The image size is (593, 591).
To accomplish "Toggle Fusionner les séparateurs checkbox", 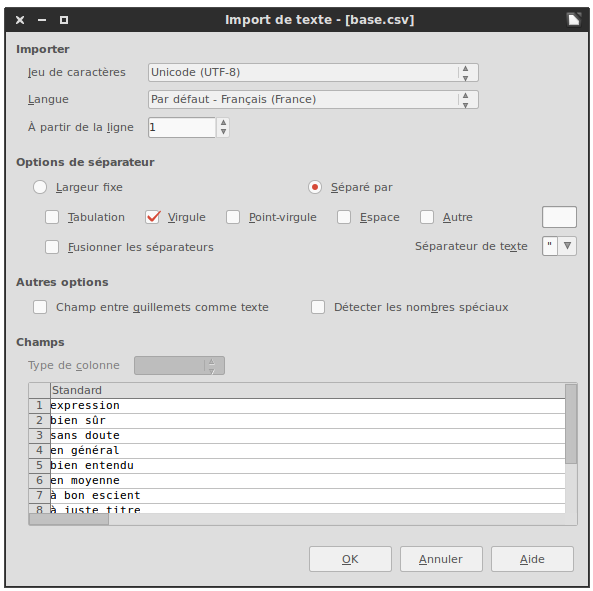I will [x=52, y=247].
